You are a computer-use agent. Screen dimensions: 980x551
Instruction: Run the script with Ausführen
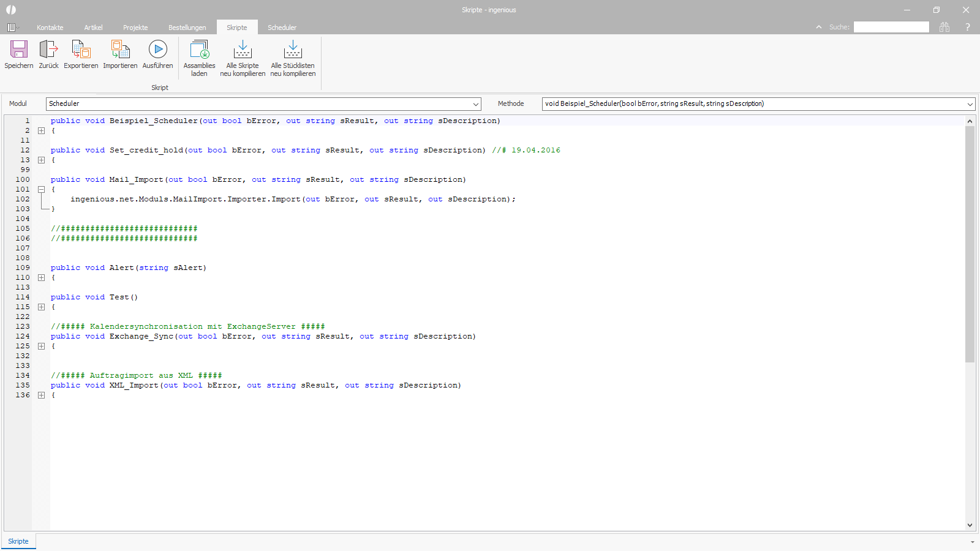[158, 55]
